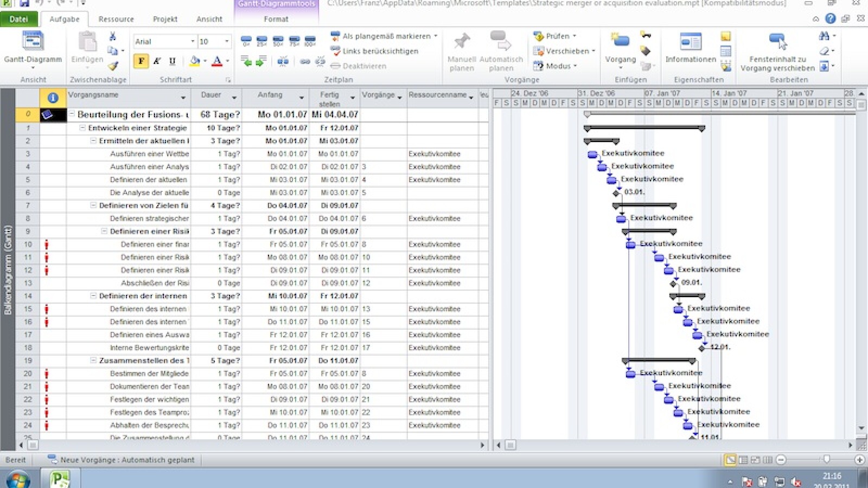Open the Datei menu tab
Viewport: 868px width, 488px height.
18,19
